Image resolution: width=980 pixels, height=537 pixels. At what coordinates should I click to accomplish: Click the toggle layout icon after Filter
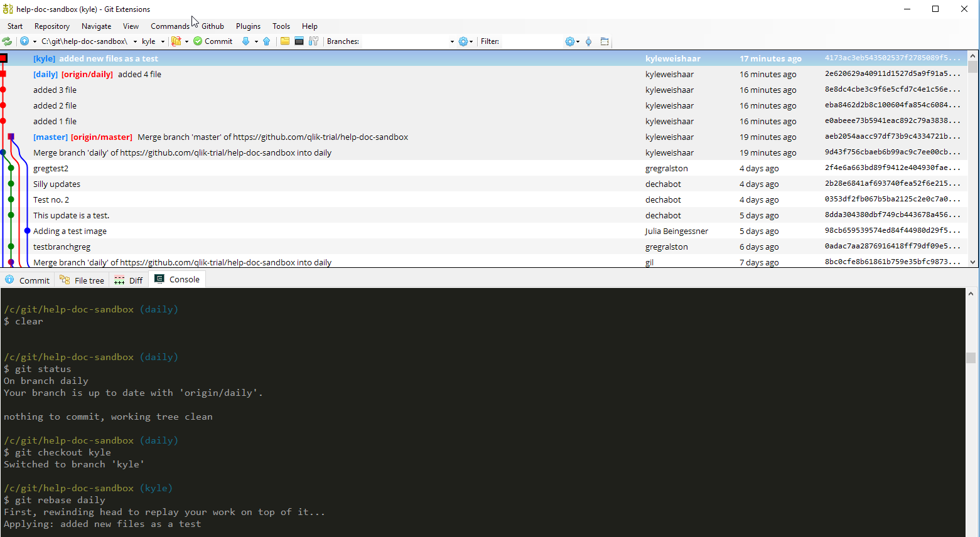click(605, 41)
